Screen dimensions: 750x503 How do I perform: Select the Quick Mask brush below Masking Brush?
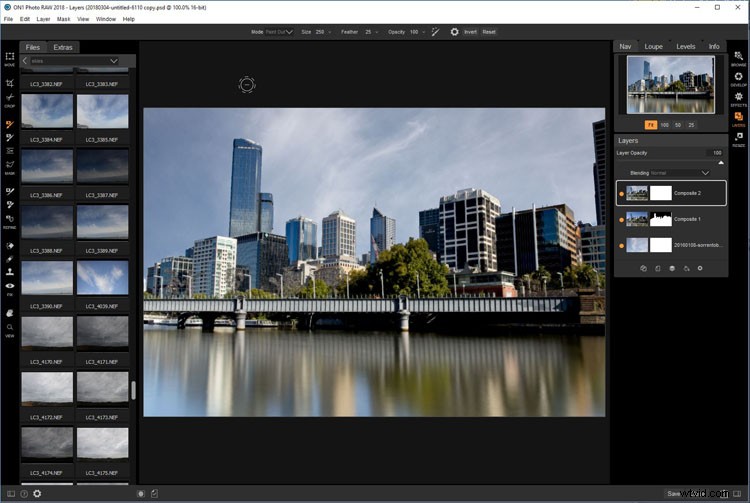pos(10,138)
